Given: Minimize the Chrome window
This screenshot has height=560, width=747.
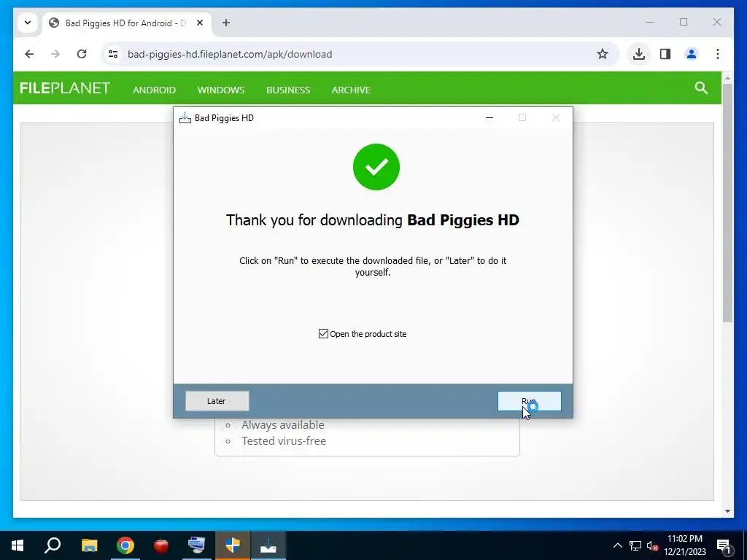Looking at the screenshot, I should 650,23.
